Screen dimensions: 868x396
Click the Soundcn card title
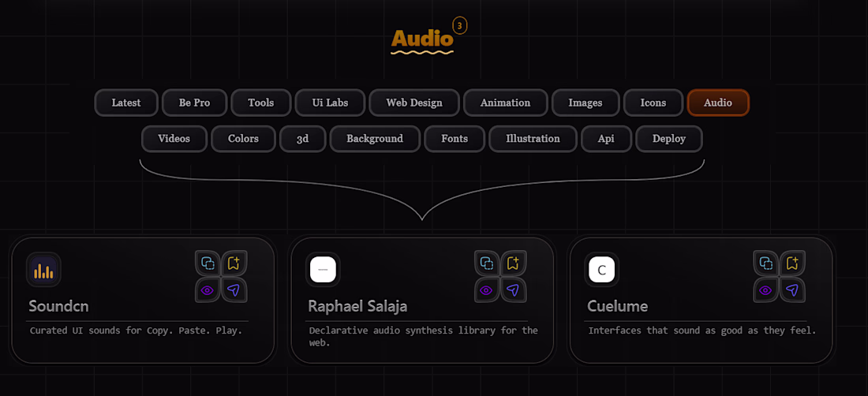pyautogui.click(x=58, y=306)
